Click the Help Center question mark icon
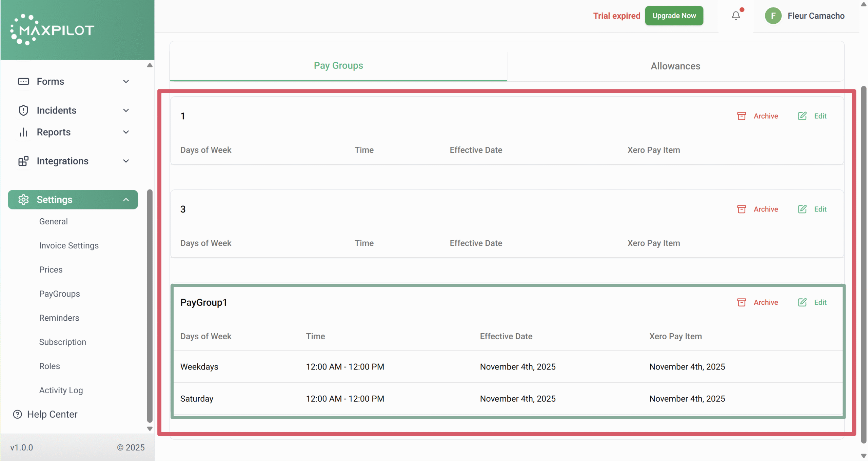Image resolution: width=868 pixels, height=461 pixels. pos(17,414)
